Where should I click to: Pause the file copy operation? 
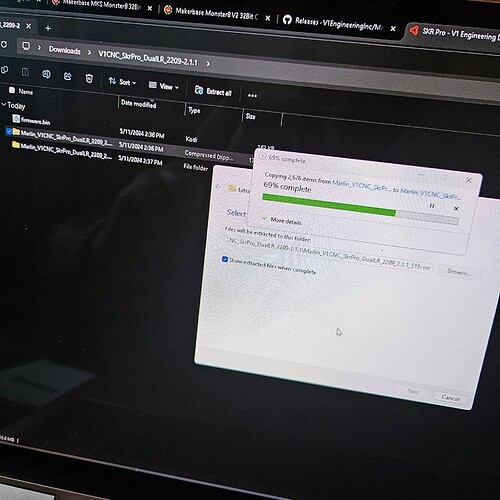(x=432, y=206)
